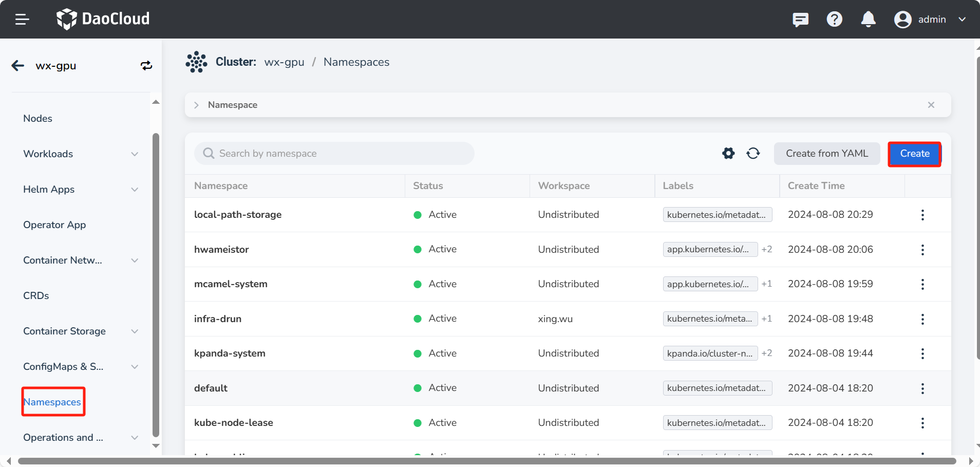Open the notifications bell
The width and height of the screenshot is (980, 467).
(868, 20)
